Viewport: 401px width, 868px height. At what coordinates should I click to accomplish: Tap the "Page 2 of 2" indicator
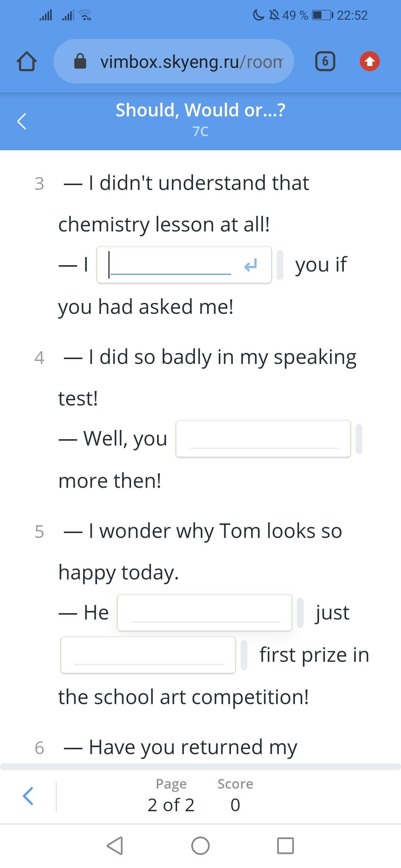click(x=171, y=795)
